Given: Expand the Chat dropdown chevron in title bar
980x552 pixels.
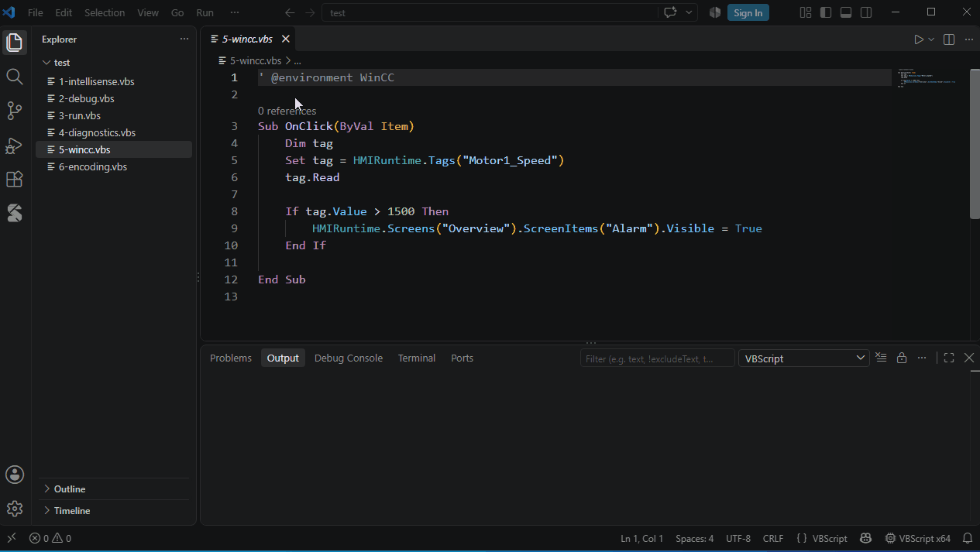Looking at the screenshot, I should click(689, 12).
